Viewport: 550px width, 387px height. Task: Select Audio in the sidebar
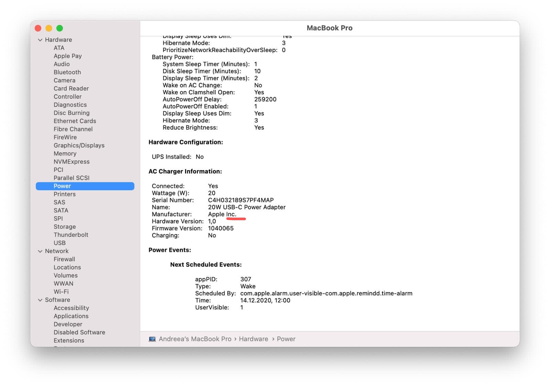[62, 64]
